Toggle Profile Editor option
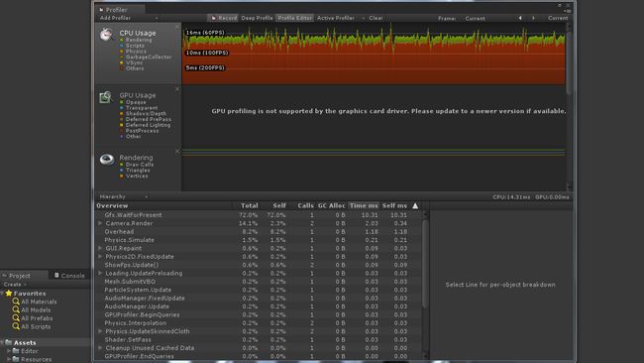Image resolution: width=644 pixels, height=363 pixels. click(295, 18)
